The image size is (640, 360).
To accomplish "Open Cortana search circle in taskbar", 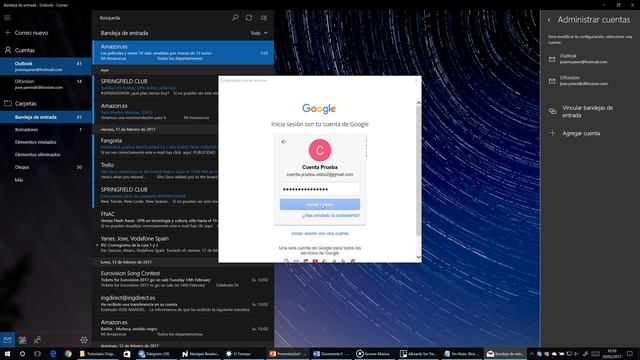I will (x=22, y=353).
